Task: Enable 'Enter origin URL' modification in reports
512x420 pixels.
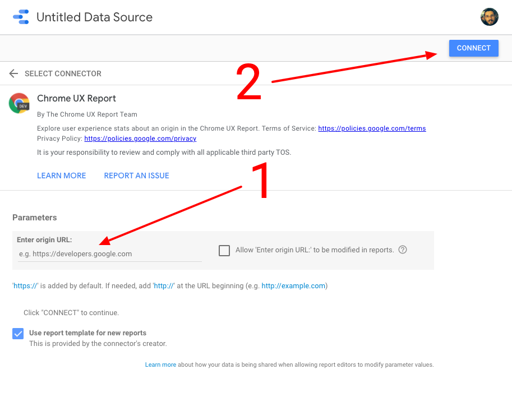Action: tap(224, 251)
